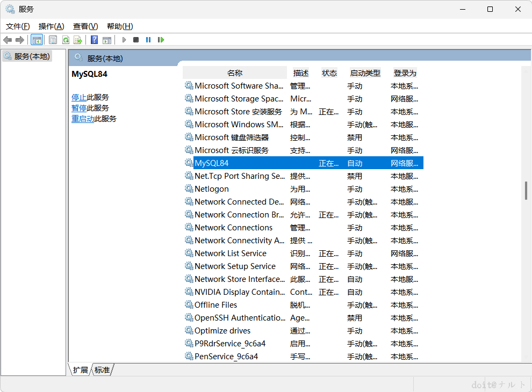Click the Back arrow toolbar icon

8,40
